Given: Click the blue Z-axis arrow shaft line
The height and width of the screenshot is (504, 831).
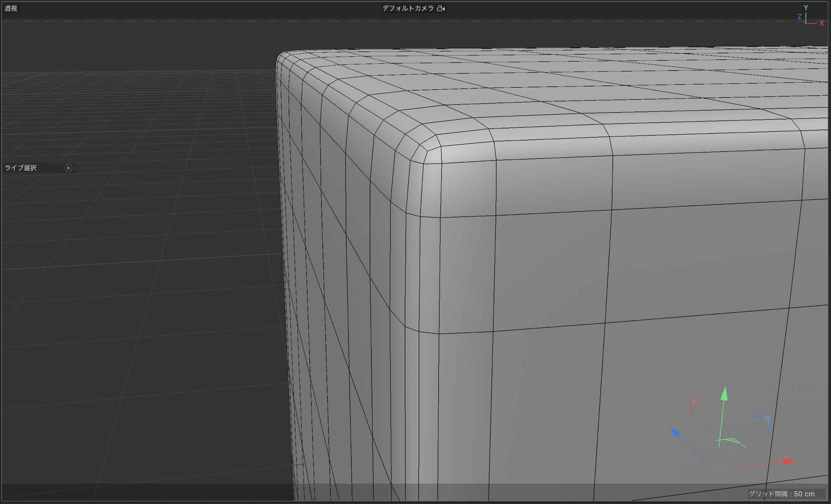Looking at the screenshot, I should [691, 446].
